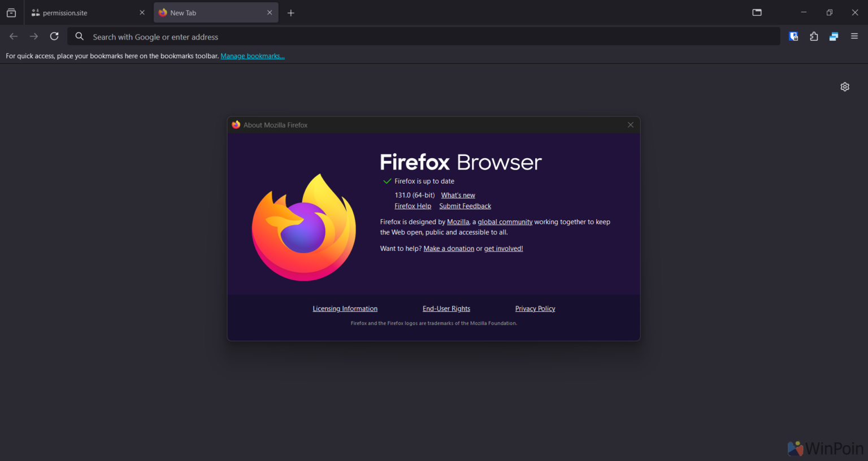Open the What's new link
Screen dimensions: 868x461
458,195
